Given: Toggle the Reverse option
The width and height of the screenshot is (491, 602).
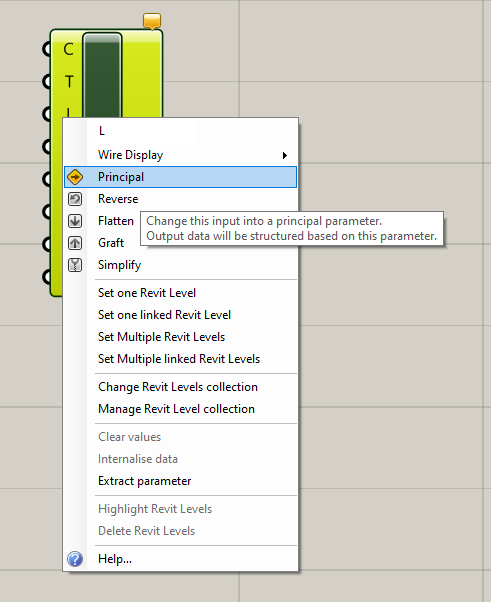Looking at the screenshot, I should click(180, 199).
